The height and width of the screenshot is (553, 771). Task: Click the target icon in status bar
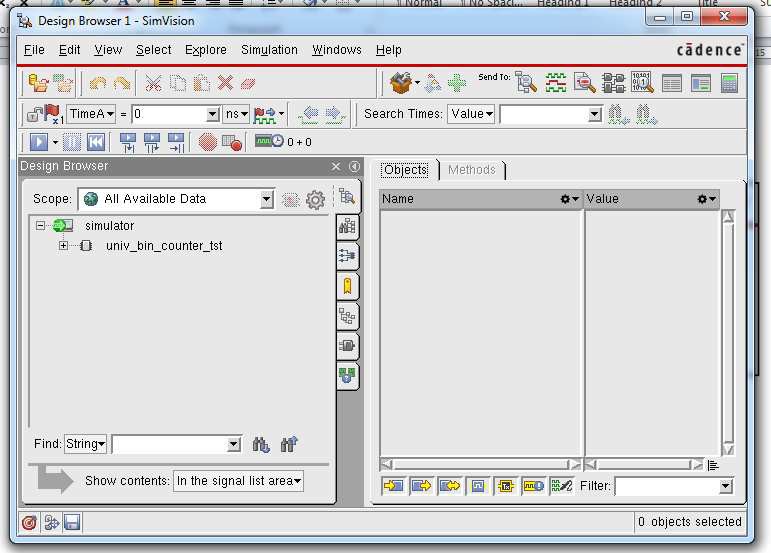[x=29, y=523]
